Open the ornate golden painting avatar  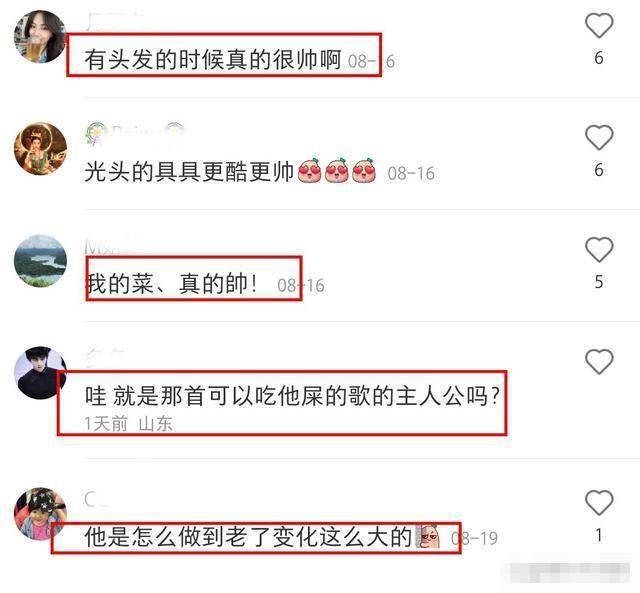pos(40,149)
